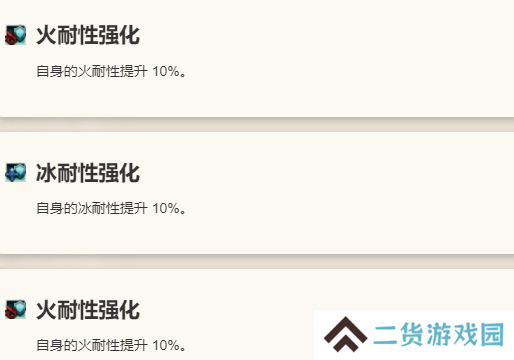Click the divider between top fire and ice cards

click(257, 124)
